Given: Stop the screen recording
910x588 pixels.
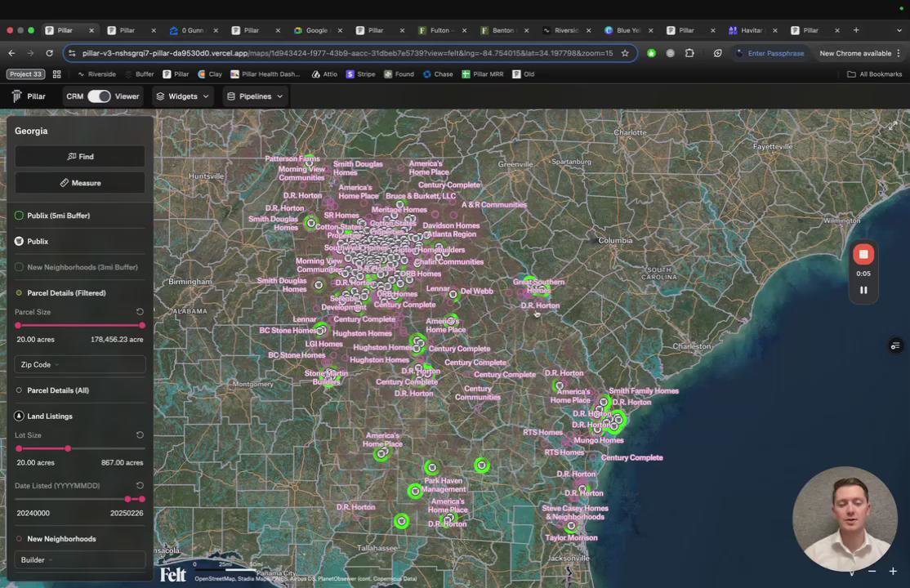Looking at the screenshot, I should point(863,254).
